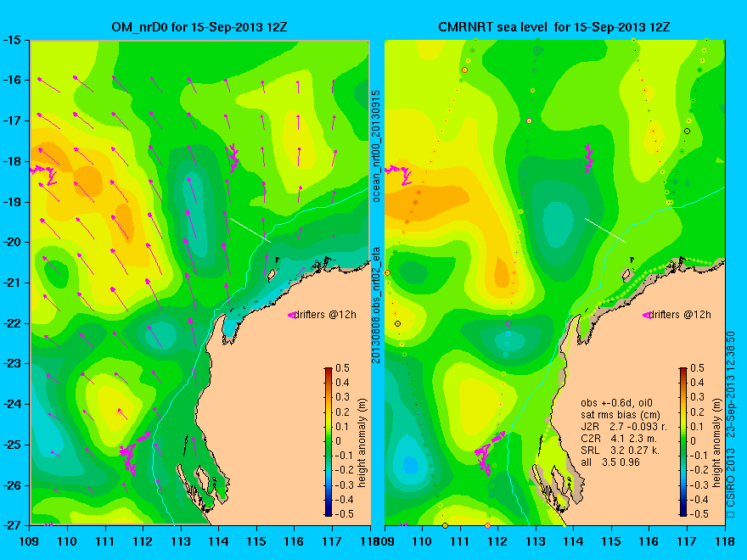Select the 'all 3.5 0.96' row
This screenshot has height=560, width=747.
610,462
